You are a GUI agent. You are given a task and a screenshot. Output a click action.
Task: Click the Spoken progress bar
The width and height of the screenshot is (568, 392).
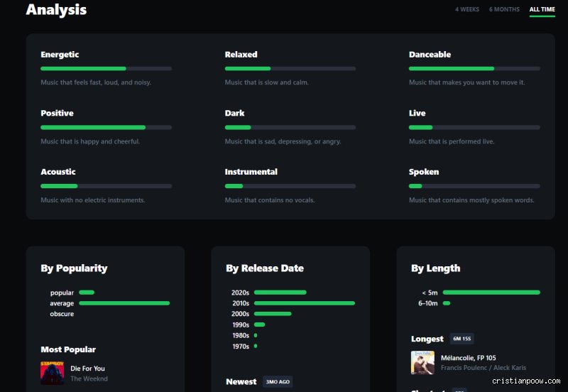tap(474, 186)
